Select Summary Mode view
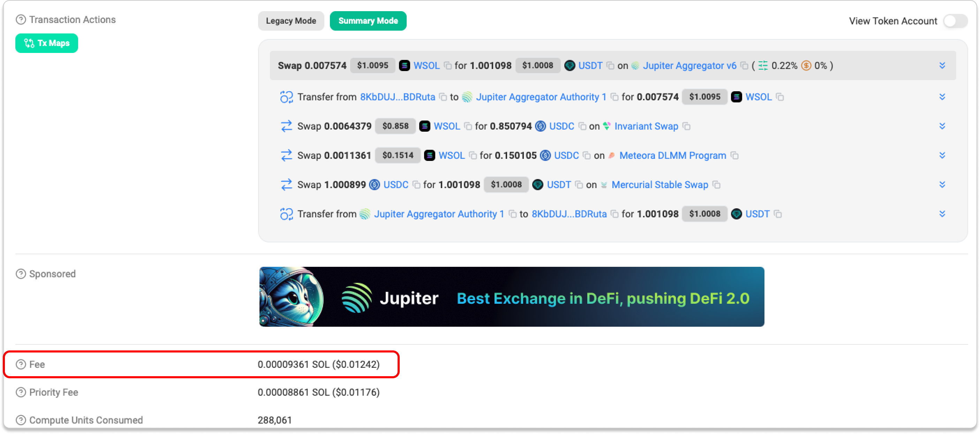 tap(368, 21)
